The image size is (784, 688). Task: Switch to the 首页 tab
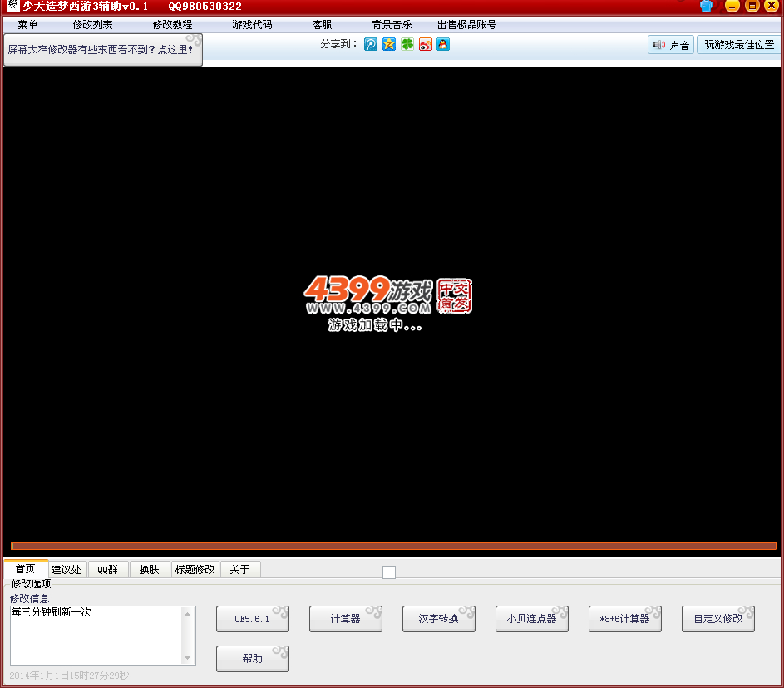[x=26, y=569]
